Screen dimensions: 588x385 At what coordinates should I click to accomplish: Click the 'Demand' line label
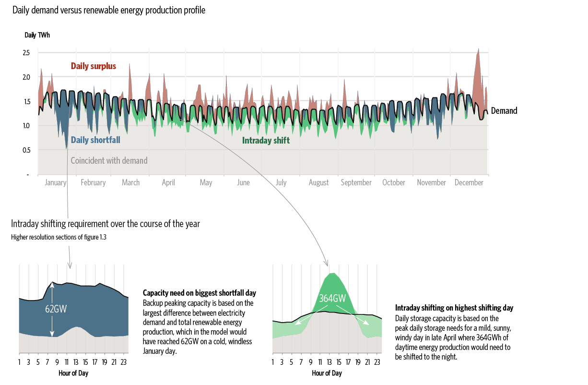[x=504, y=111]
